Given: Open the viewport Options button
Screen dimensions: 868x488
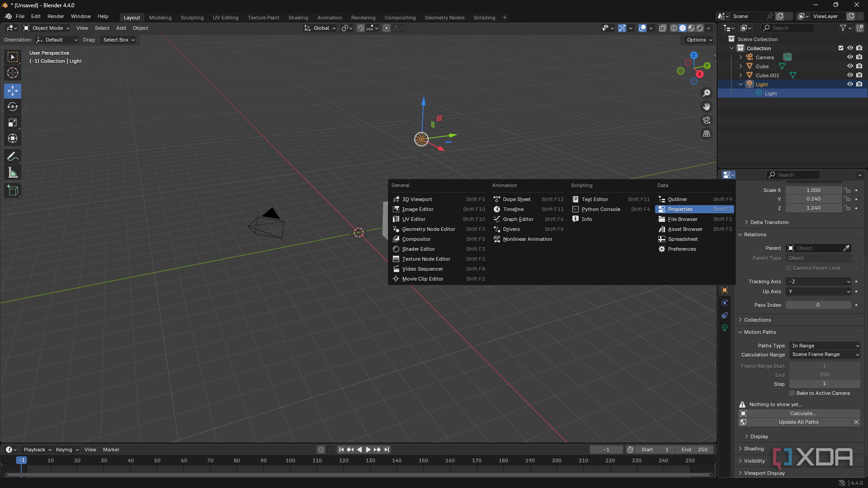Looking at the screenshot, I should tap(699, 40).
